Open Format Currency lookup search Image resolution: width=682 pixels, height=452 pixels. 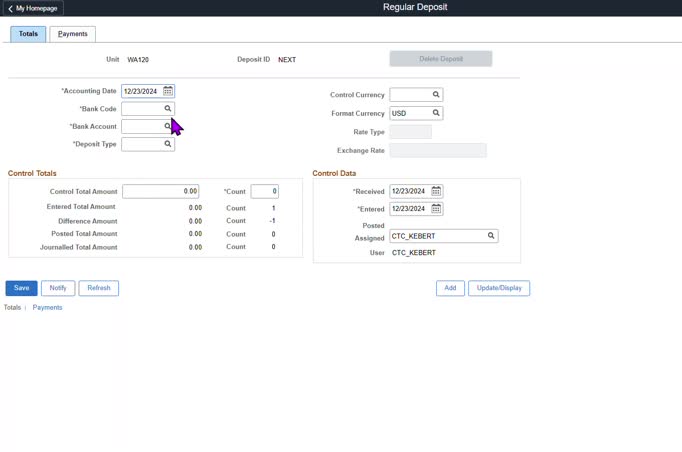tap(436, 113)
